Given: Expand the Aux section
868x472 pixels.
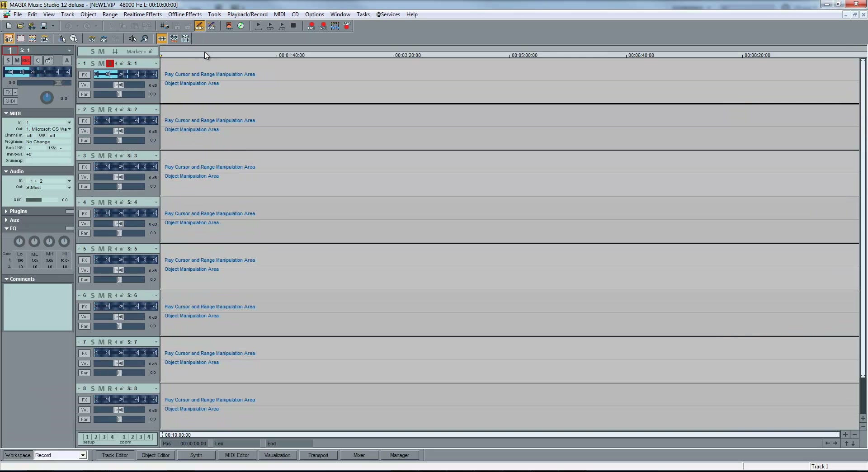Looking at the screenshot, I should click(6, 220).
